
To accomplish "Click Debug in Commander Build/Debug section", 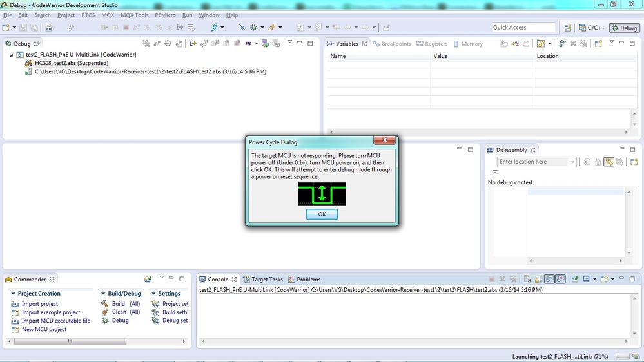I will [120, 321].
